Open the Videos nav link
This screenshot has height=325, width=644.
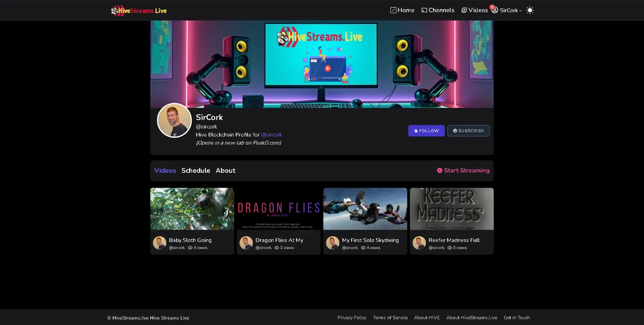coord(474,10)
